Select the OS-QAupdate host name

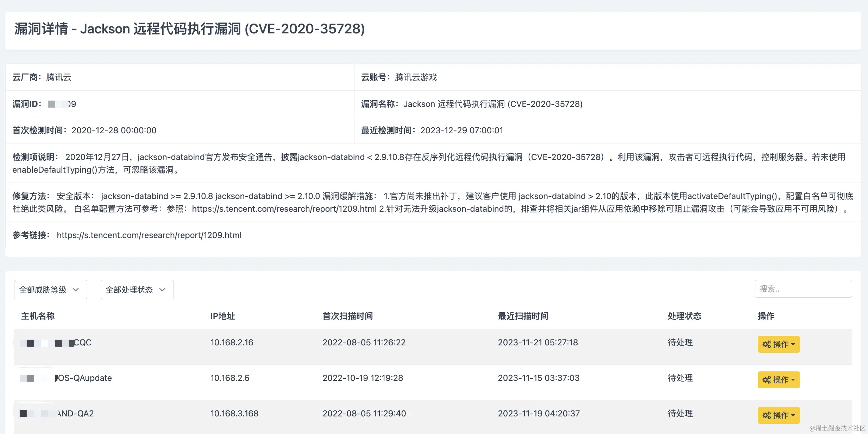83,378
